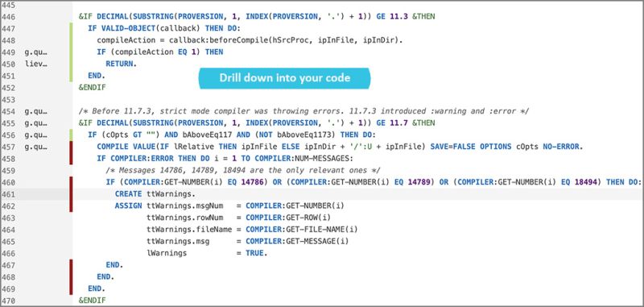Click 'ttWarnings.msg' assignment on line 465
644x307 pixels.
(248, 241)
